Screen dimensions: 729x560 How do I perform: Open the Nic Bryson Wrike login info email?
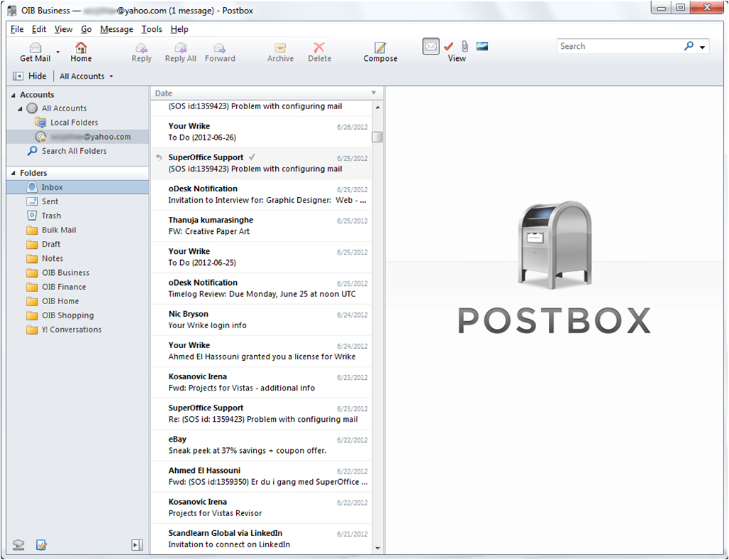click(261, 320)
